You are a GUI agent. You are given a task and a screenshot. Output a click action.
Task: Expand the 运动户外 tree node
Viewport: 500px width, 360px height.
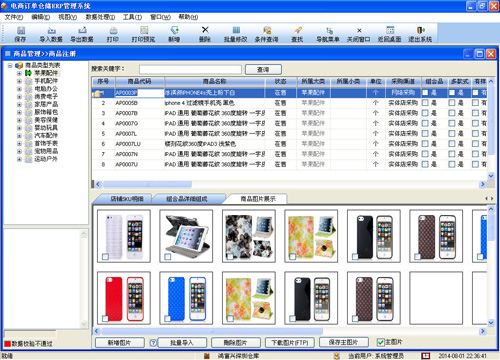19,159
